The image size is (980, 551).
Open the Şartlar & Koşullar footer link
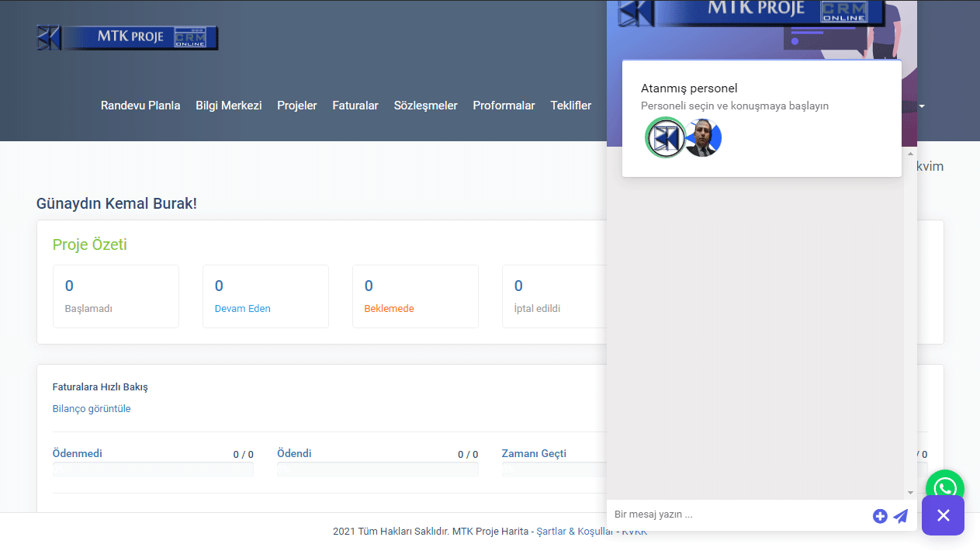(x=574, y=532)
